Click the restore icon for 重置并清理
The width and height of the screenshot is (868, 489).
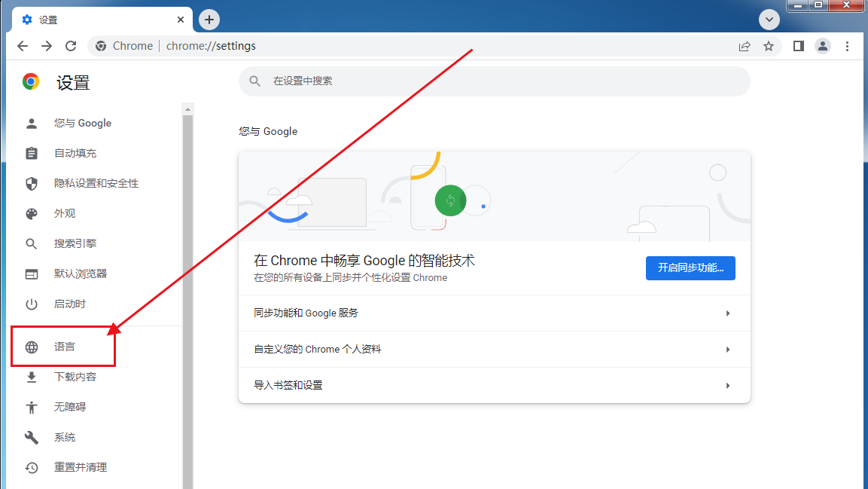tap(32, 467)
